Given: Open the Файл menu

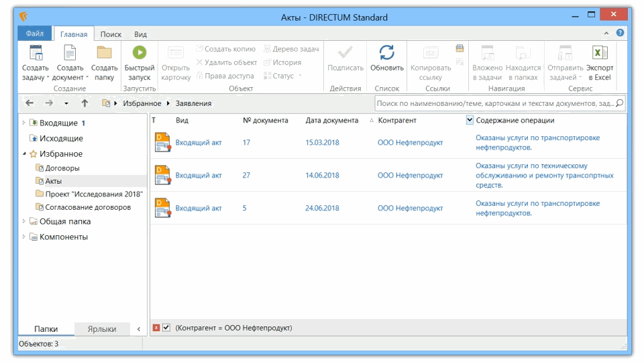Looking at the screenshot, I should (x=35, y=34).
